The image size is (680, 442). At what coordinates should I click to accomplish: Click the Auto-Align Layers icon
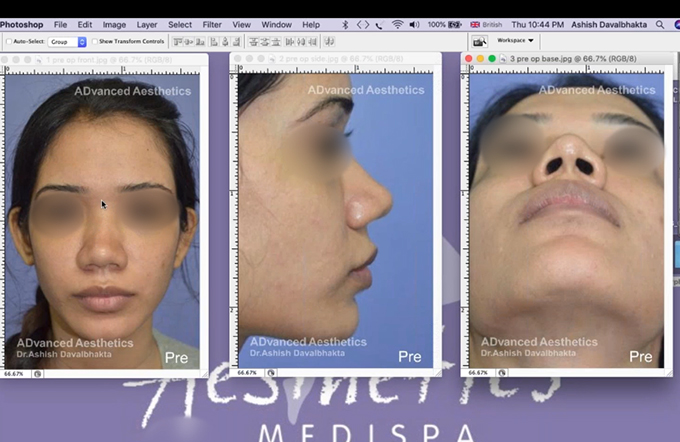[329, 42]
